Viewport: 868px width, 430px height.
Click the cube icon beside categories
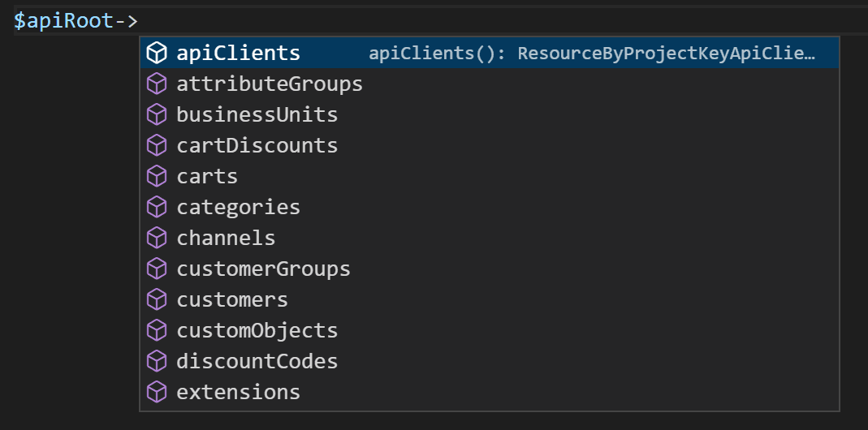tap(156, 208)
